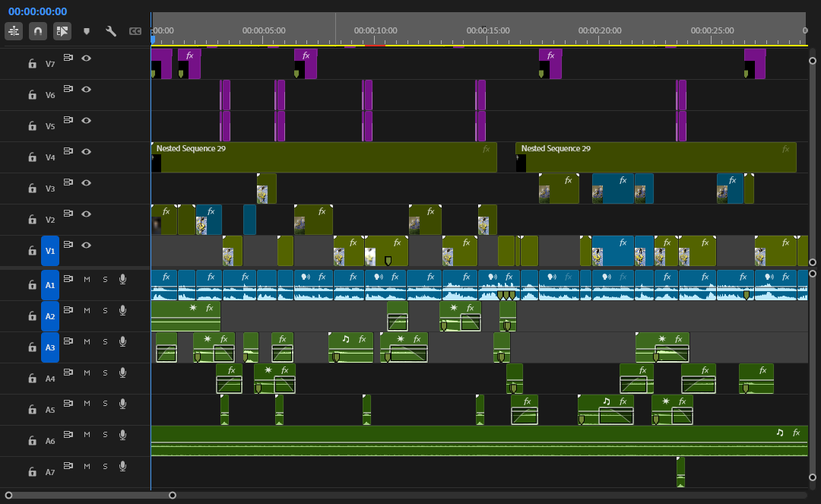Screen dimensions: 821x504
Task: Toggle track lock on V6
Action: pos(32,95)
